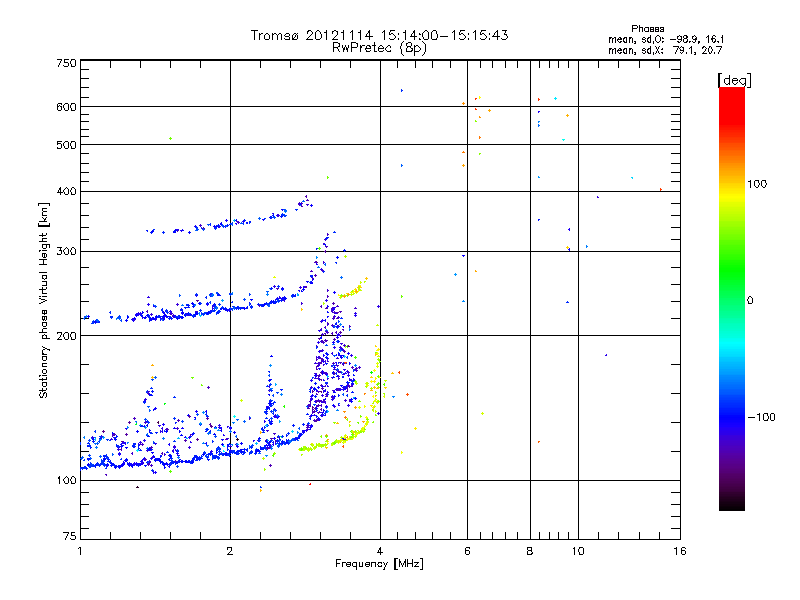The height and width of the screenshot is (600, 800).
Task: Click the '200' height tick label
Action: [66, 336]
